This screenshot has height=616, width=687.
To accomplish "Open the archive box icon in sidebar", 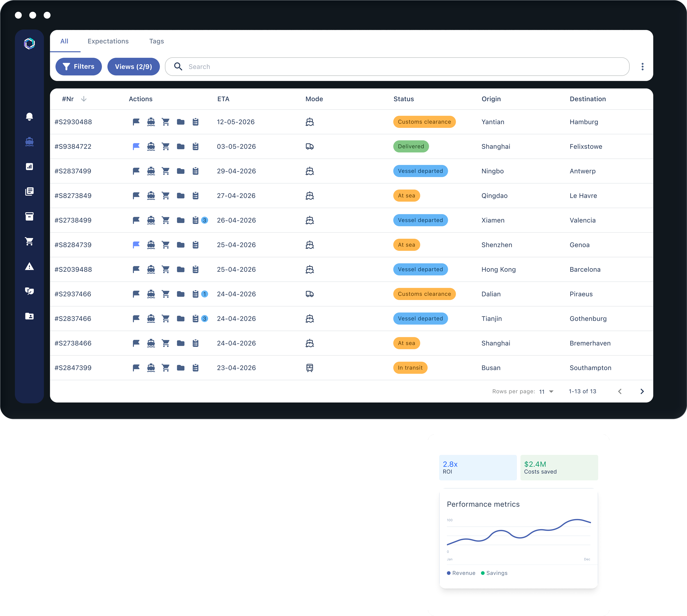I will pyautogui.click(x=29, y=216).
